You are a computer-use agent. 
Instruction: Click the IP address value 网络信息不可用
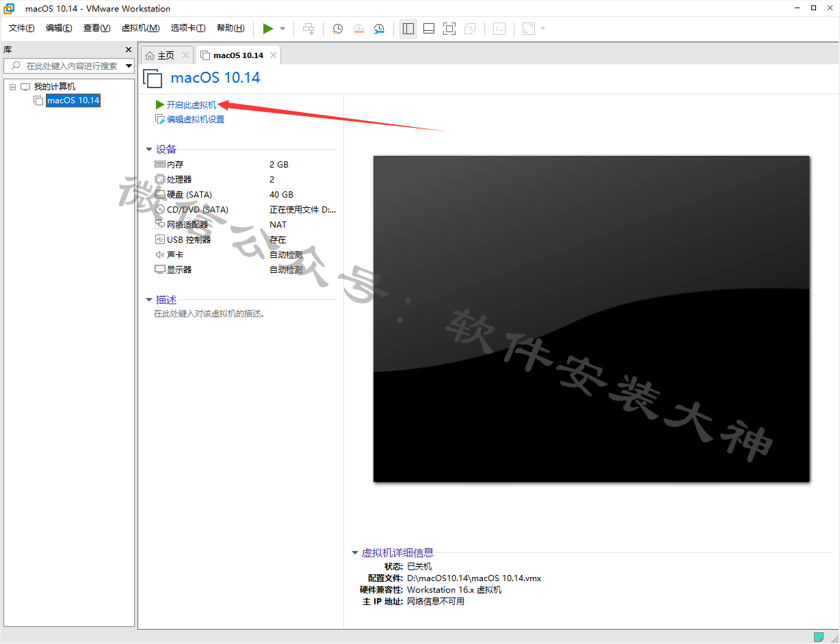pyautogui.click(x=436, y=602)
